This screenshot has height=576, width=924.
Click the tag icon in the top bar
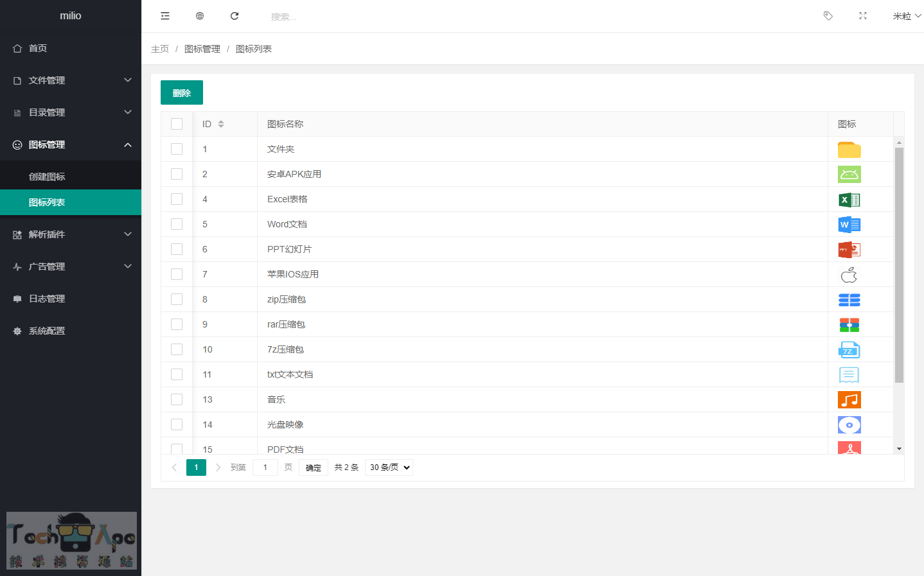tap(828, 16)
